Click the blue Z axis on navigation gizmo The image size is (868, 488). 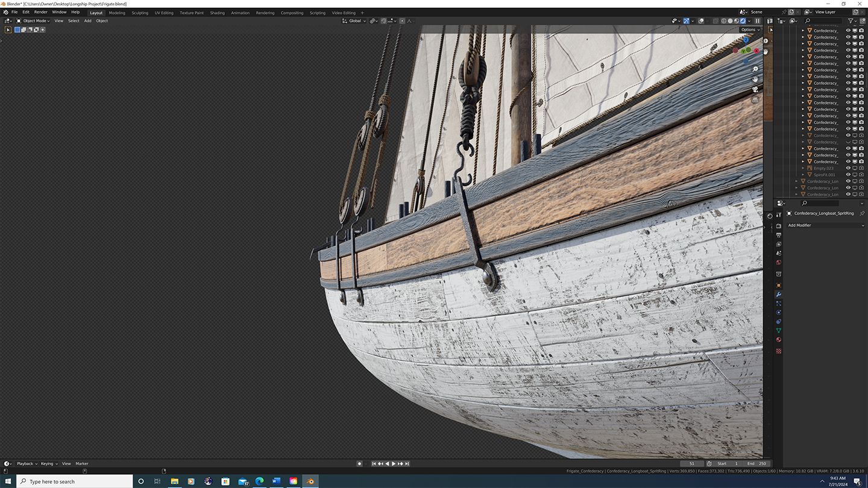point(746,40)
